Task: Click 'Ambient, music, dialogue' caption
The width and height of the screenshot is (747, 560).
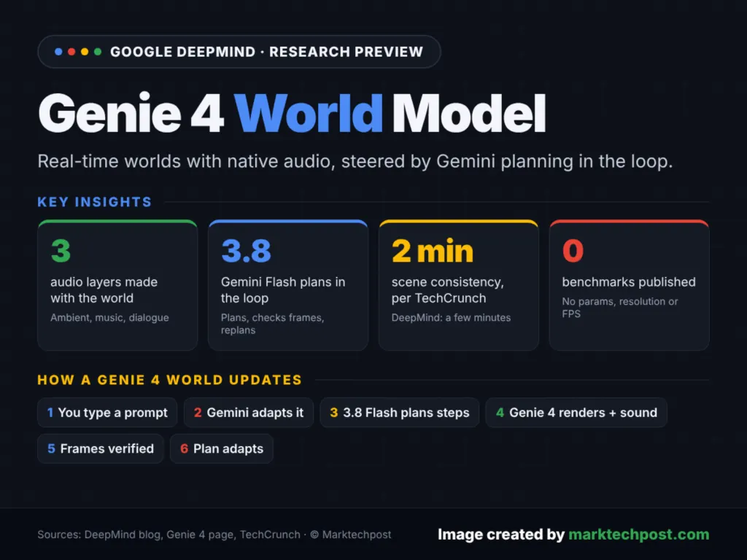Action: (x=109, y=318)
